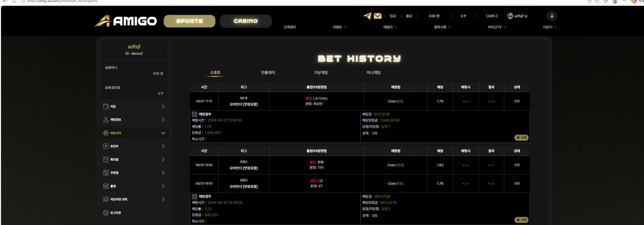Screen dimensions: 644x225
Task: Collapse the betting history sidebar chevron
Action: [x=163, y=133]
